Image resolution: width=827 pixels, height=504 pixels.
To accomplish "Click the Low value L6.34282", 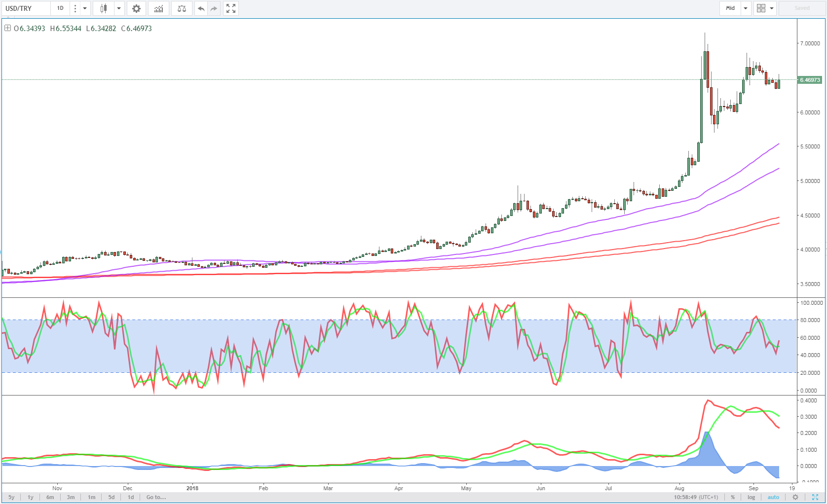I will coord(101,29).
